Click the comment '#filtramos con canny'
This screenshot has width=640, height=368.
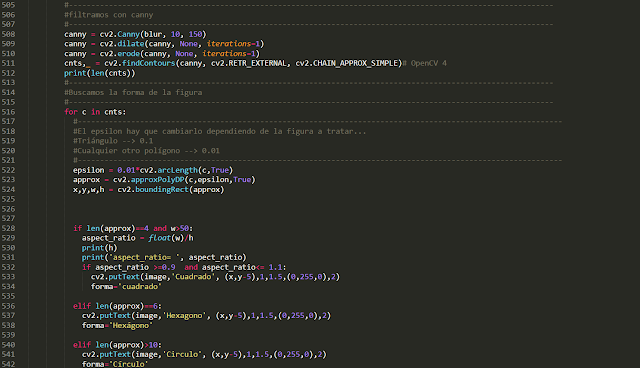click(109, 15)
